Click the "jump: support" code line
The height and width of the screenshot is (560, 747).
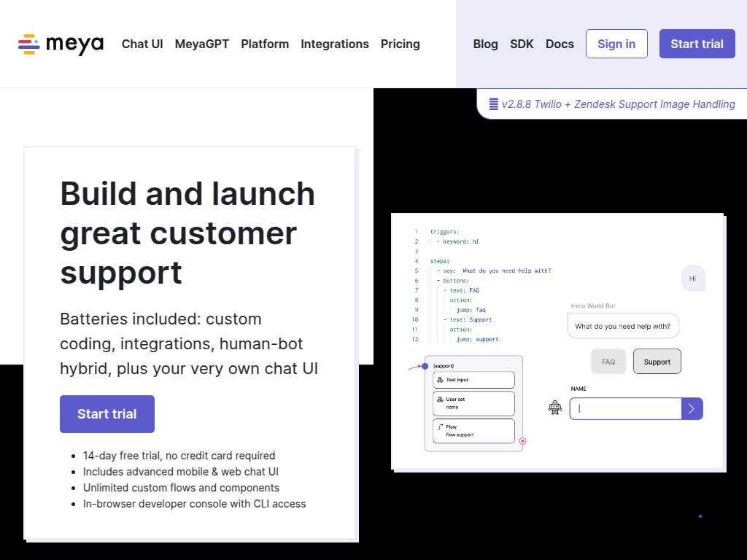point(477,339)
